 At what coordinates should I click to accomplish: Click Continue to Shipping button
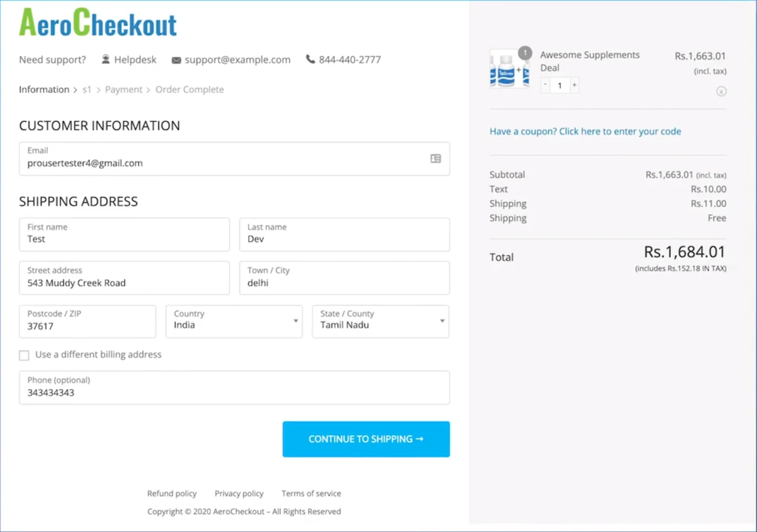point(366,439)
